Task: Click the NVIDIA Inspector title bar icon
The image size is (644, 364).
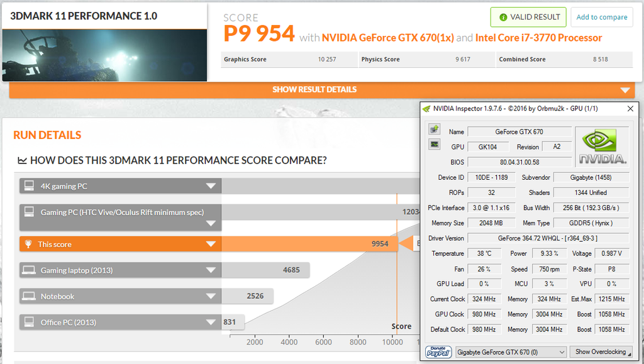Action: pyautogui.click(x=426, y=109)
